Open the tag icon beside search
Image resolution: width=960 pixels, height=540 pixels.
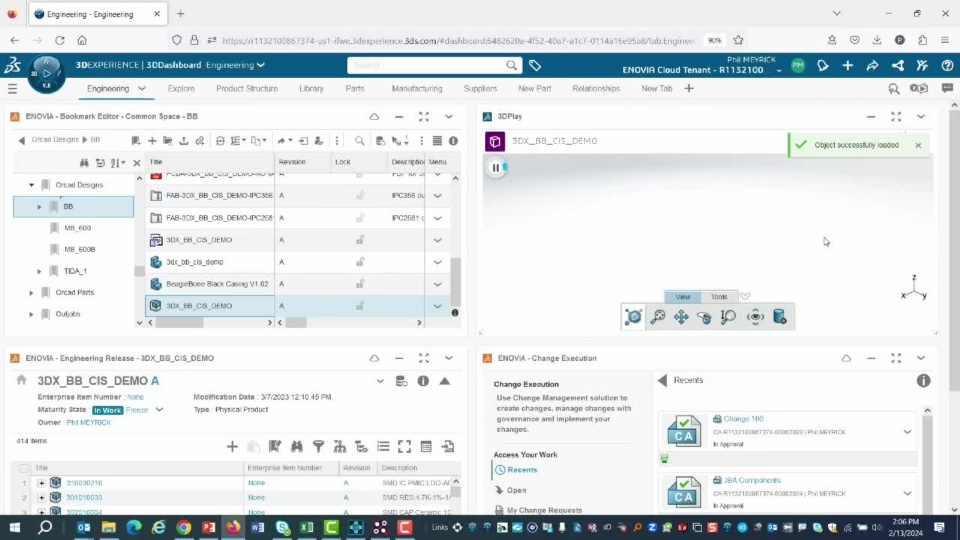pyautogui.click(x=534, y=65)
